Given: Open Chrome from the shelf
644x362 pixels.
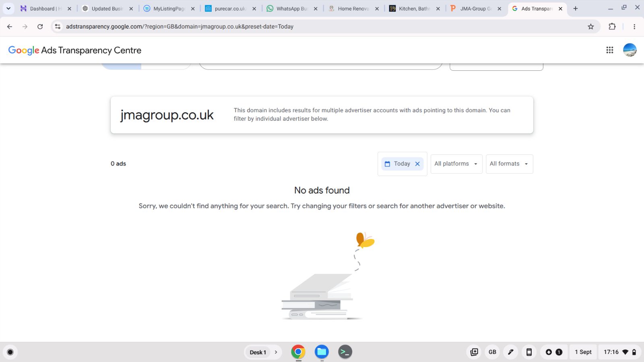Looking at the screenshot, I should click(298, 352).
